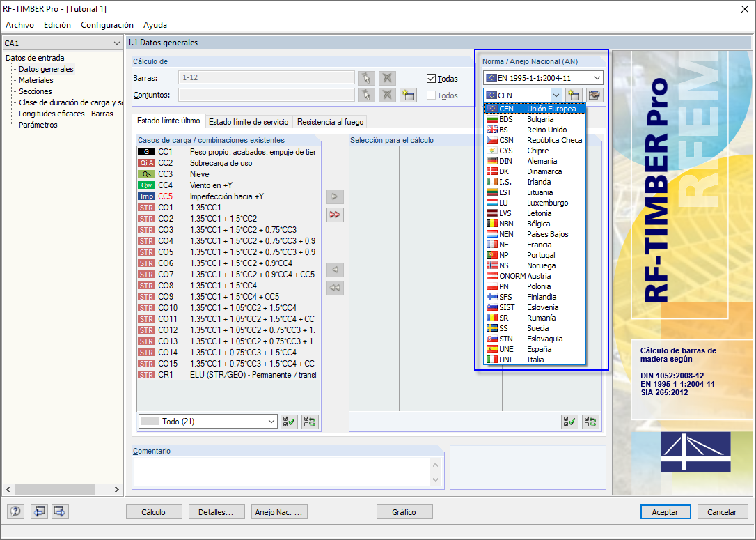This screenshot has height=540, width=756.
Task: Select combination CO1 1.35*CC1 row
Action: pyautogui.click(x=228, y=208)
